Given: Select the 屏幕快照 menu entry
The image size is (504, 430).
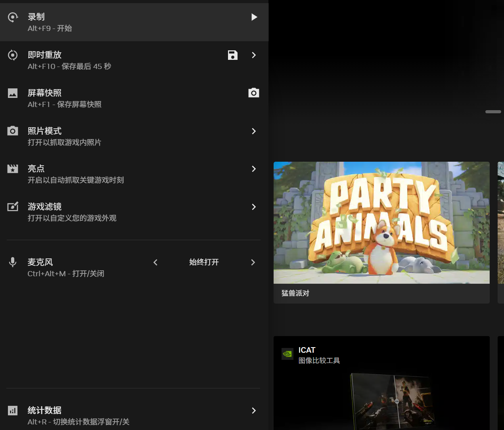Looking at the screenshot, I should pos(134,98).
